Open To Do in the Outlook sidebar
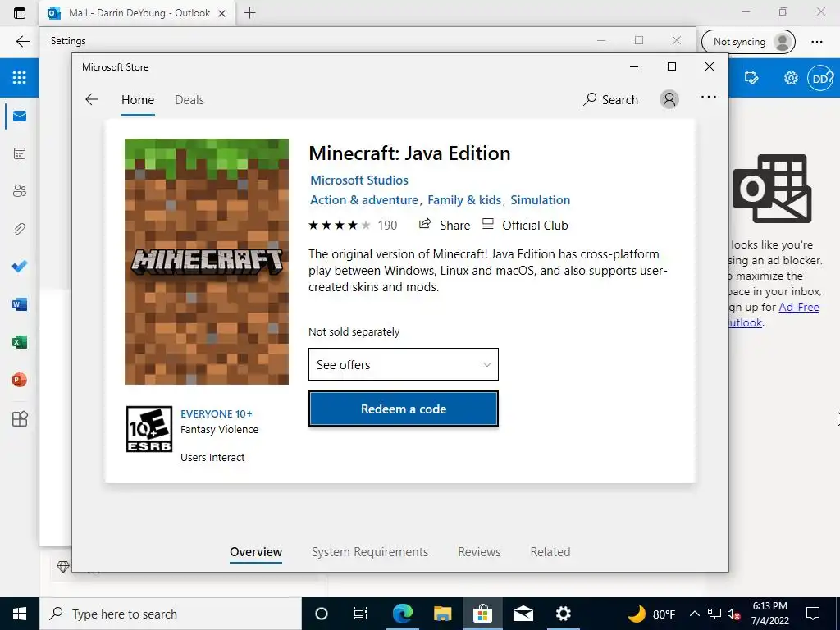 coord(20,267)
